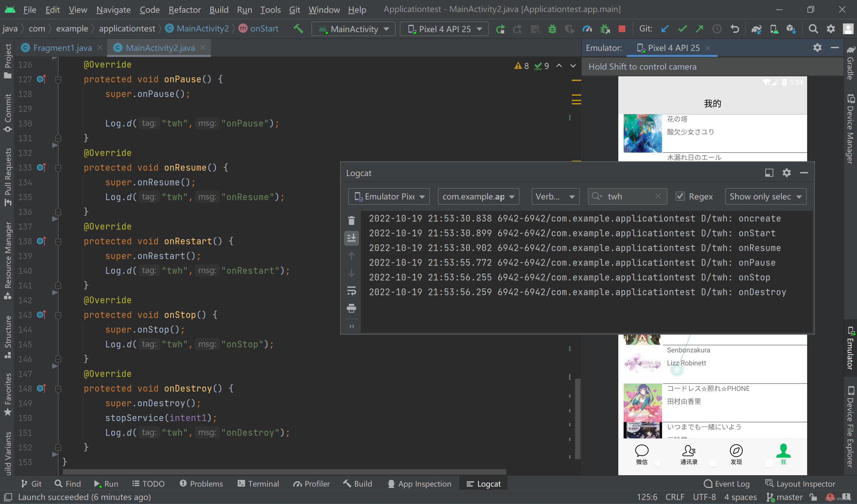Click the Print icon in Logcat sidebar

[351, 308]
